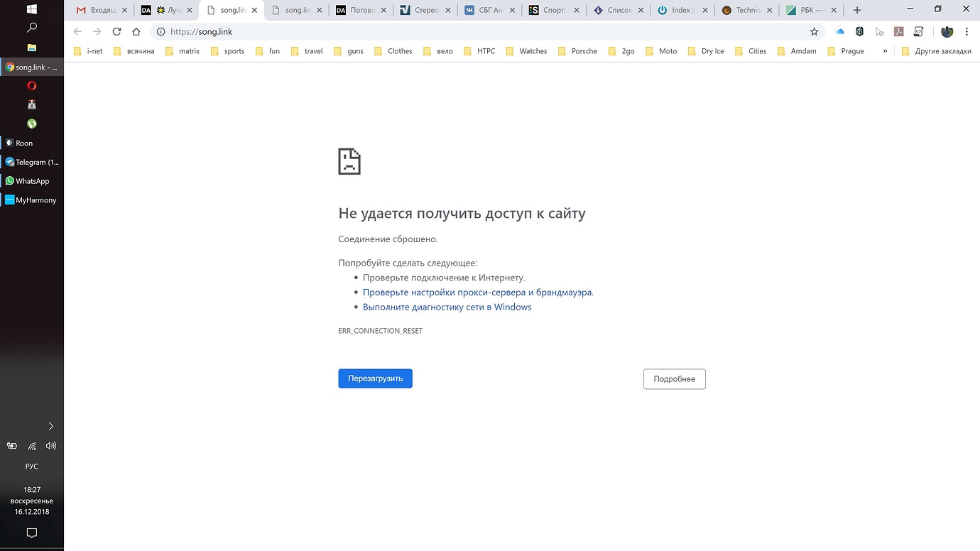Open the World of Warships anchor extension
The width and height of the screenshot is (980, 551).
859,32
